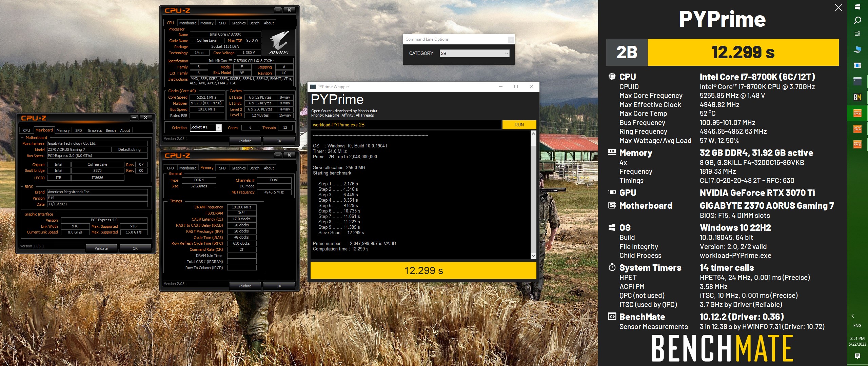Open SPD tab in CPU-Z Mainboard window

(79, 130)
